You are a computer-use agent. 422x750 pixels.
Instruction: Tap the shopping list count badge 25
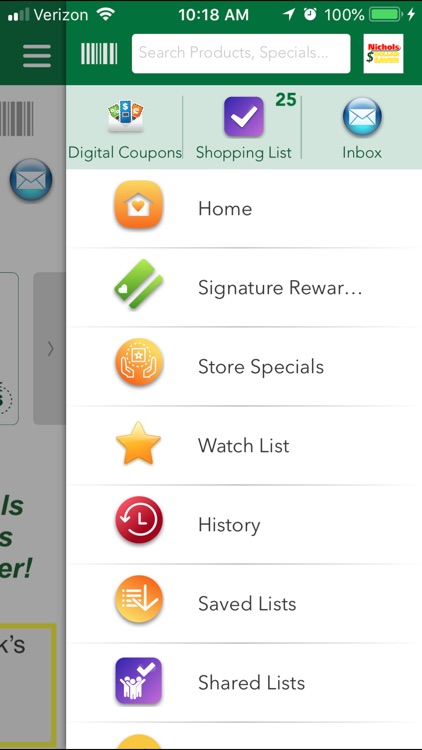click(x=286, y=100)
